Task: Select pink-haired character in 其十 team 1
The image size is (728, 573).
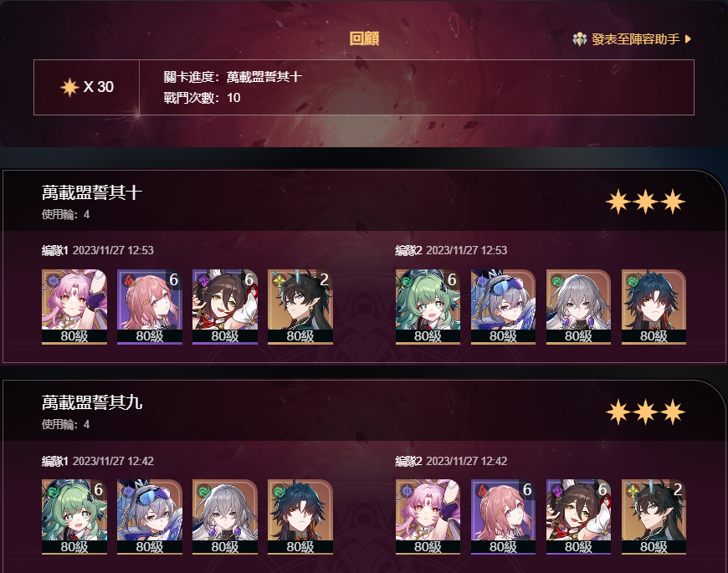Action: coord(74,307)
